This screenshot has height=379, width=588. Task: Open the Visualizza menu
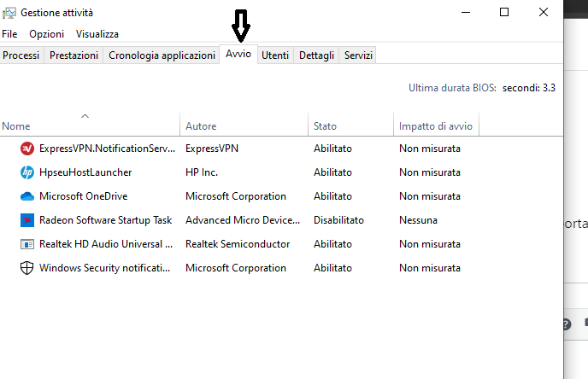coord(97,34)
